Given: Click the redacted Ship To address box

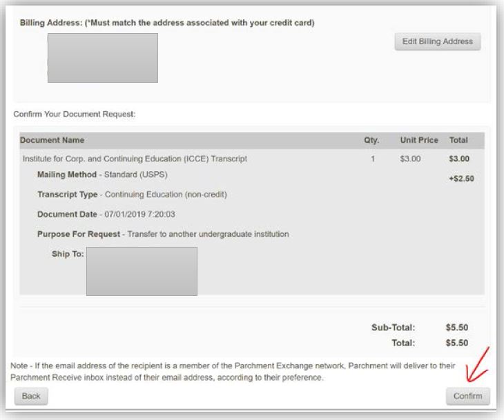Looking at the screenshot, I should pyautogui.click(x=142, y=271).
